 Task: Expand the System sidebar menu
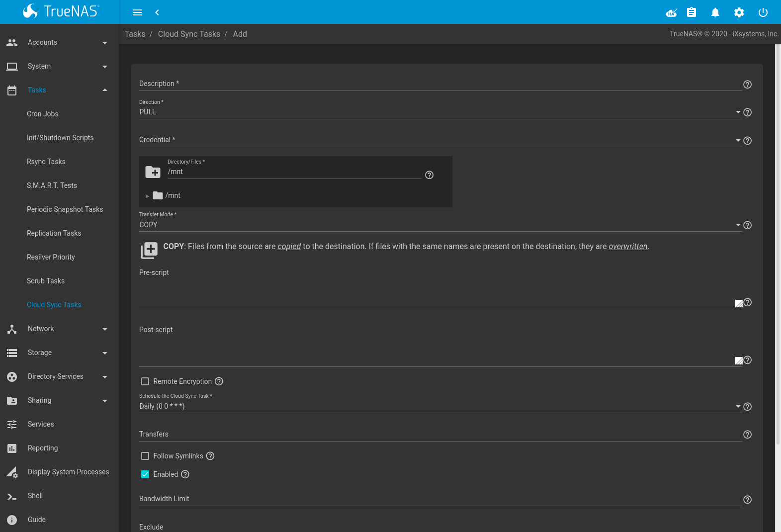click(60, 66)
